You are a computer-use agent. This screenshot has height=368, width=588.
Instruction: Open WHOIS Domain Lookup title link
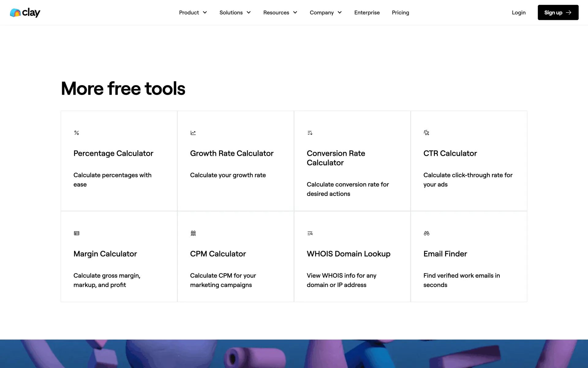coord(349,254)
